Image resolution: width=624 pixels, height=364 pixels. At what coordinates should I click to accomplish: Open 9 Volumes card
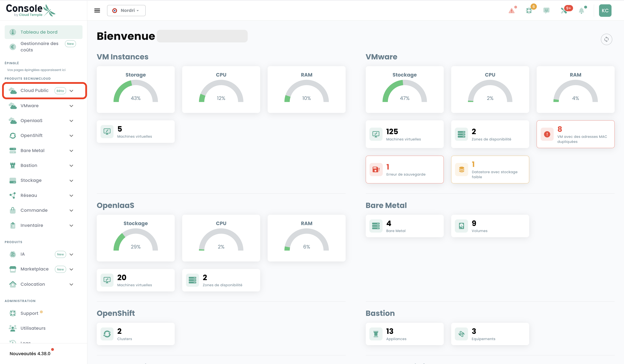490,226
